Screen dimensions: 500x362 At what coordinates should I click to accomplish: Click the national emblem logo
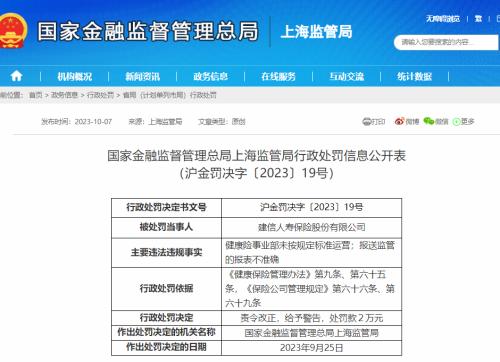click(x=13, y=31)
